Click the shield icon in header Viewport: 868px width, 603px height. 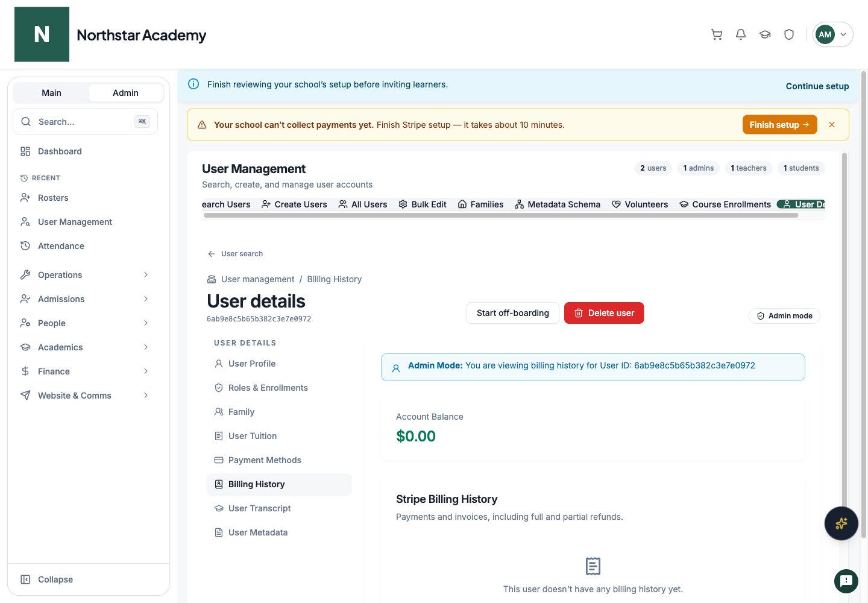click(789, 34)
